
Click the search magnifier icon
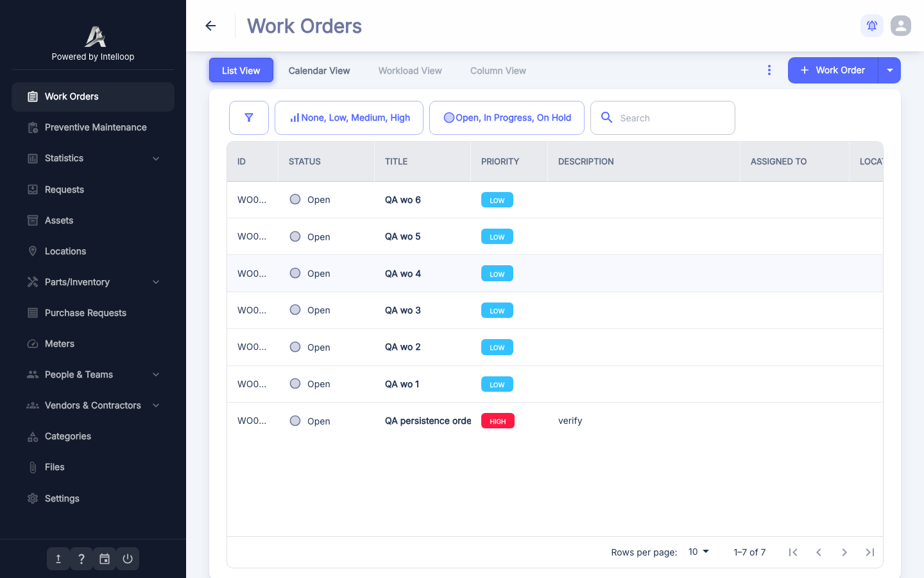(x=606, y=117)
